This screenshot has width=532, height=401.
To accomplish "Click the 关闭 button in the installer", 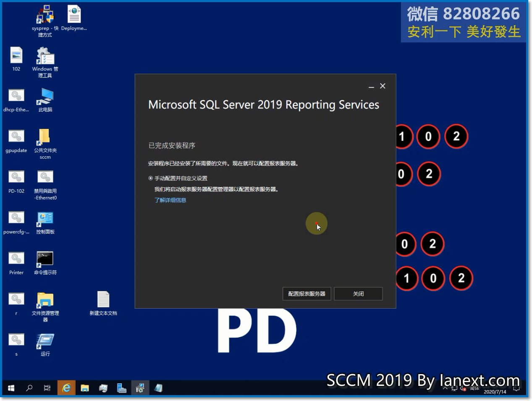I will 358,294.
